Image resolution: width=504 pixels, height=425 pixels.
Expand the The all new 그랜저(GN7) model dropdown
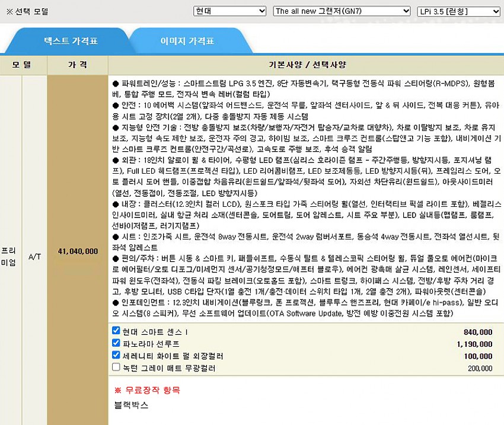[x=342, y=11]
